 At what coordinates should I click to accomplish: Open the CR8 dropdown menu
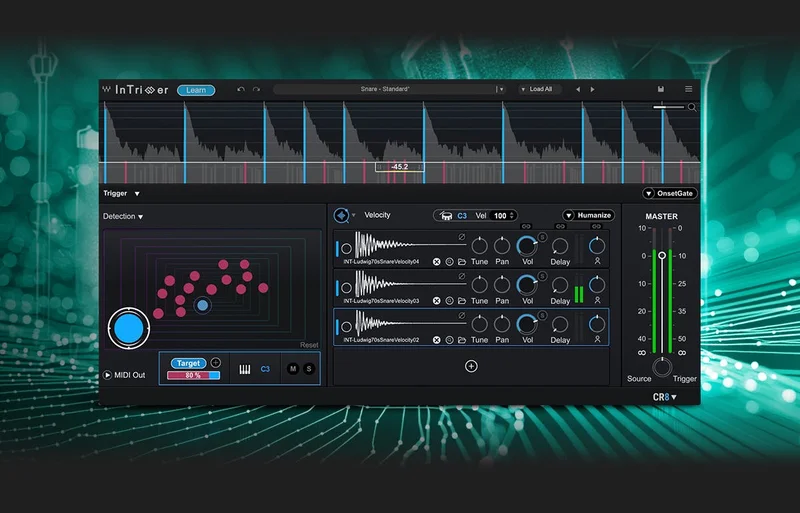tap(665, 397)
